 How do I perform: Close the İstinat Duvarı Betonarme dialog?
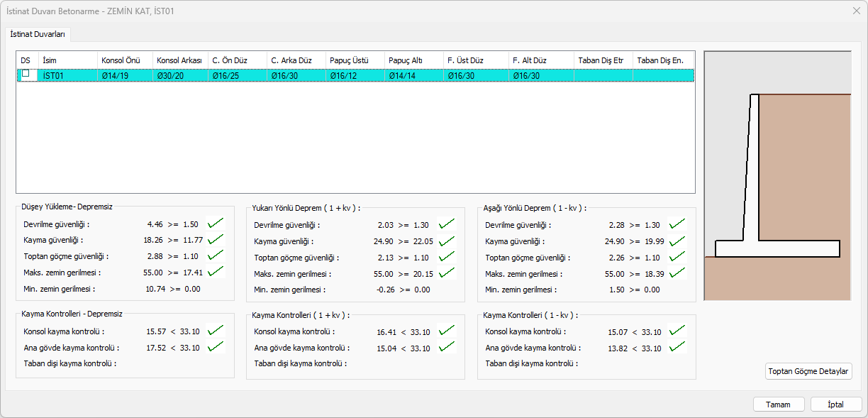[x=856, y=11]
